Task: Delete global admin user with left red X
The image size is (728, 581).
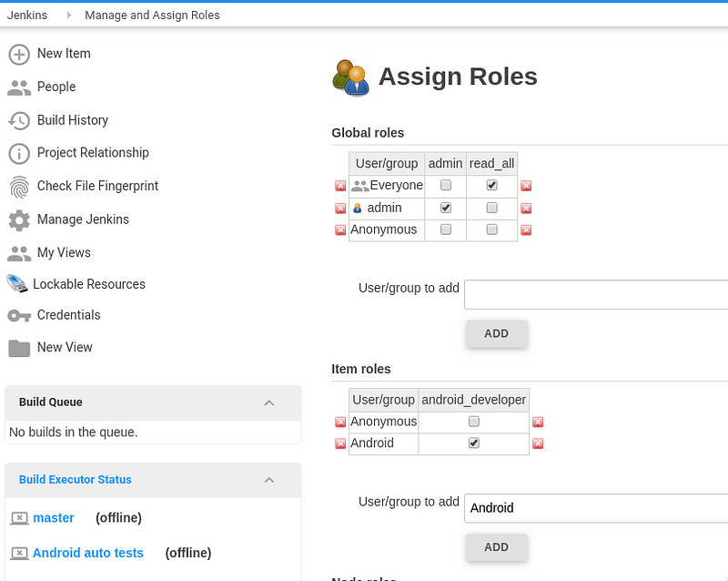Action: click(340, 209)
